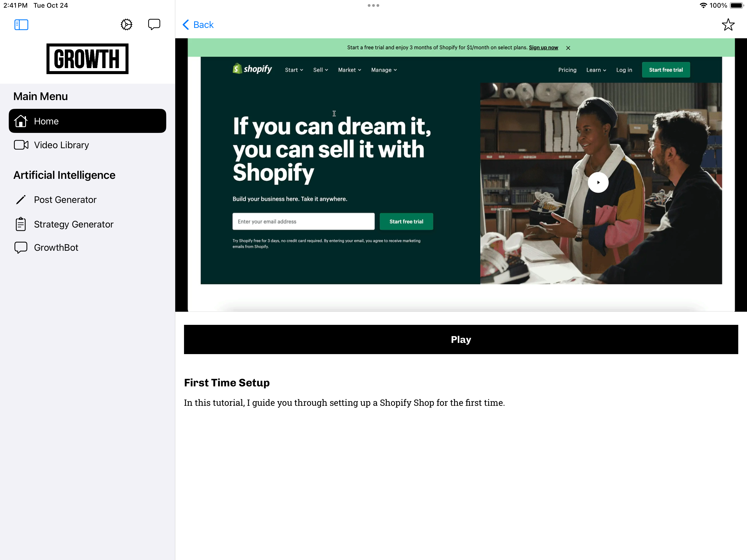Open Post Generator
The height and width of the screenshot is (560, 747).
pyautogui.click(x=87, y=200)
